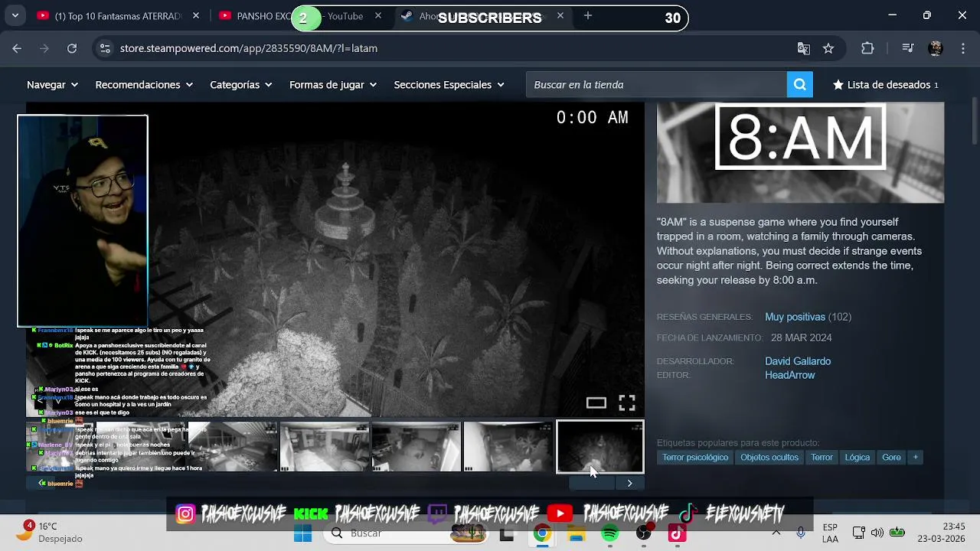980x551 pixels.
Task: Close the Top 10 Fantasmas tab
Action: [196, 15]
